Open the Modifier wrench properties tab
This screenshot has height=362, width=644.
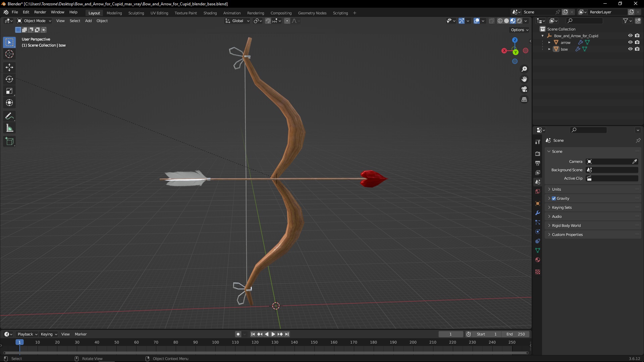[538, 213]
